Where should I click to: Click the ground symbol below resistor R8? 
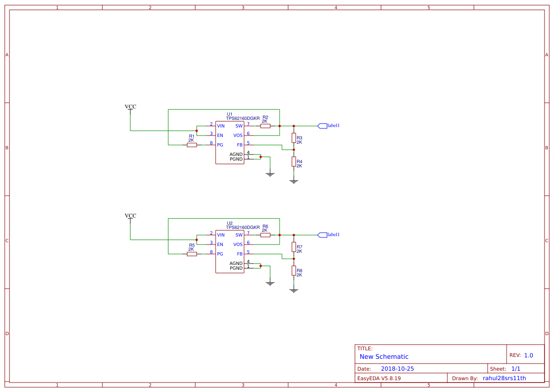(x=294, y=289)
